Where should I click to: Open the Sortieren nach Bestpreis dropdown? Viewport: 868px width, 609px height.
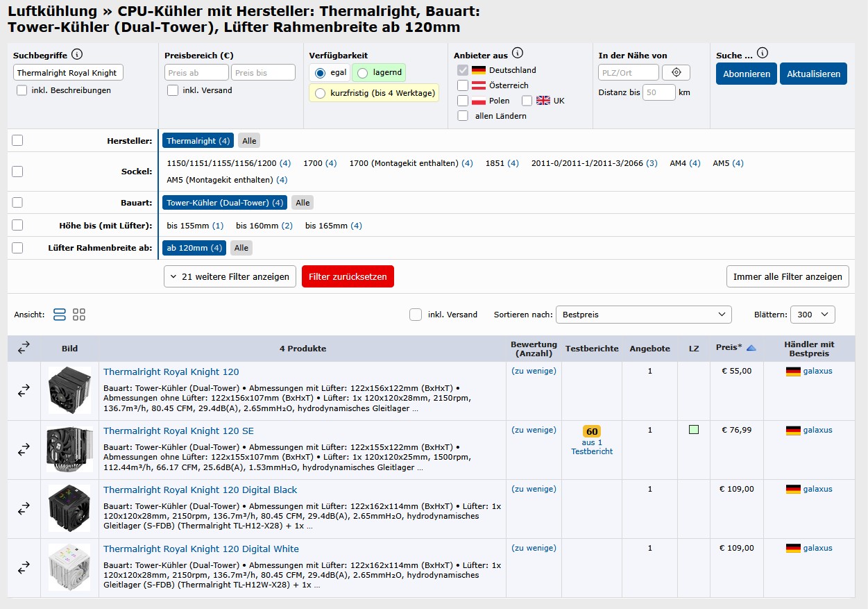(x=643, y=315)
